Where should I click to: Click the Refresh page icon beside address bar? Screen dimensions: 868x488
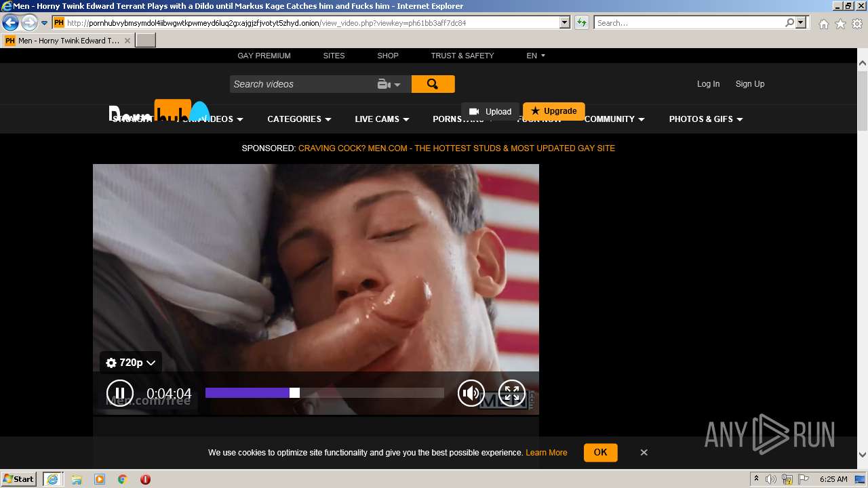[x=582, y=22]
